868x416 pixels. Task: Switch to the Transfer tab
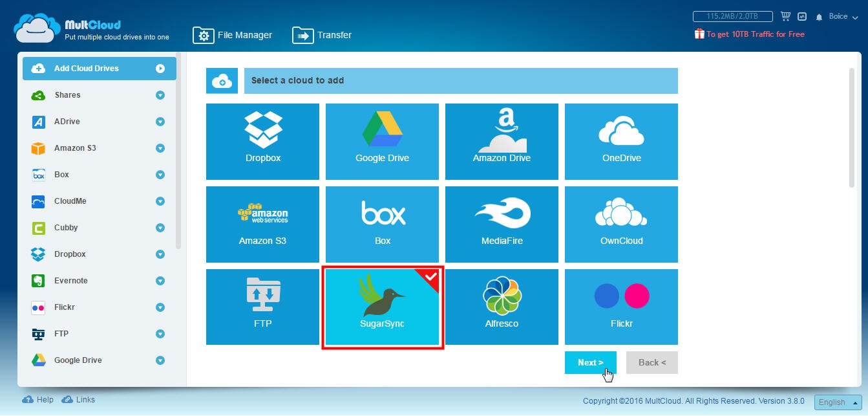coord(322,35)
